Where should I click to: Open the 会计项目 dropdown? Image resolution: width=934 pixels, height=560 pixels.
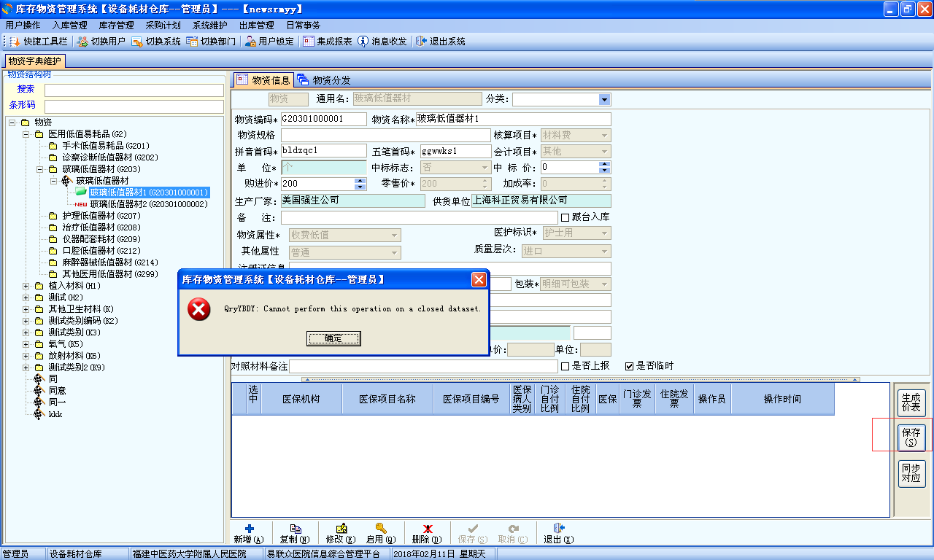tap(604, 151)
